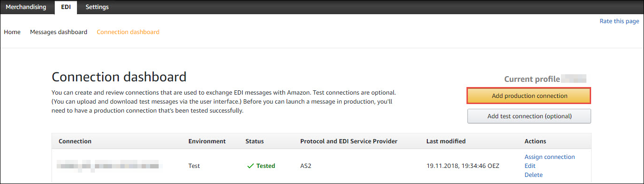Click the Status column header
644x184 pixels.
coord(254,141)
